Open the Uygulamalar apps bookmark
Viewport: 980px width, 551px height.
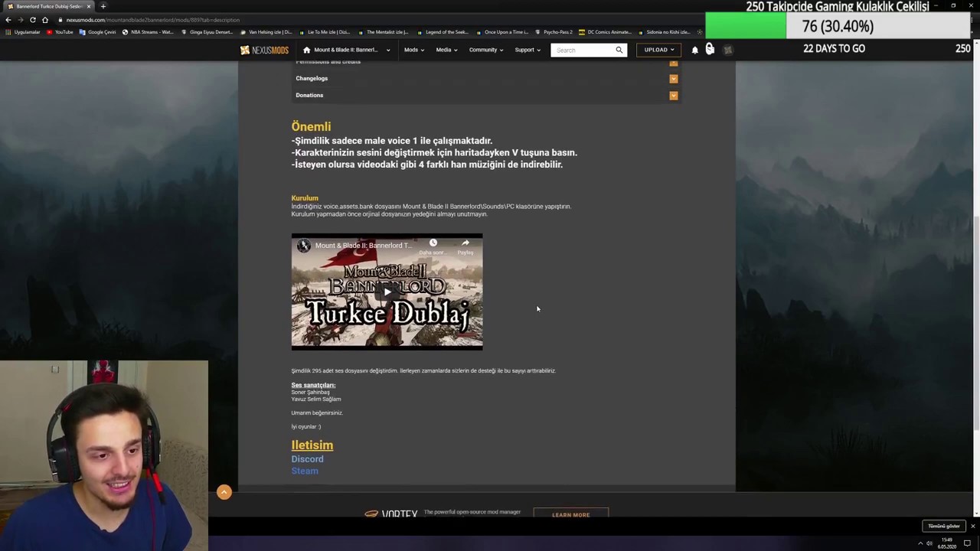(x=22, y=32)
